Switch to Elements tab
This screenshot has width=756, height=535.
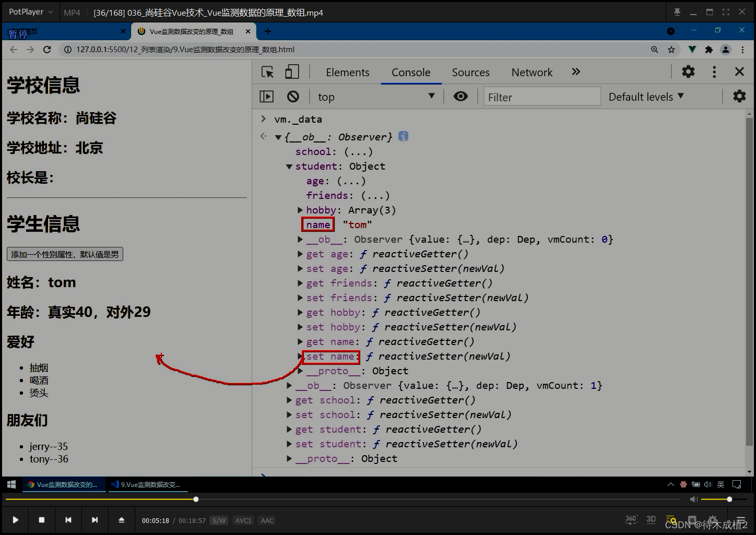pyautogui.click(x=347, y=72)
